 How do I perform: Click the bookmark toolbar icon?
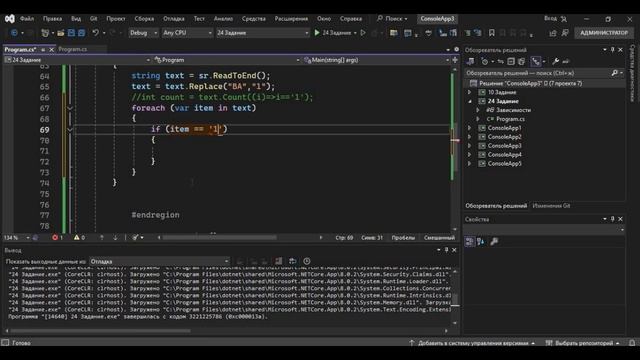(x=492, y=33)
